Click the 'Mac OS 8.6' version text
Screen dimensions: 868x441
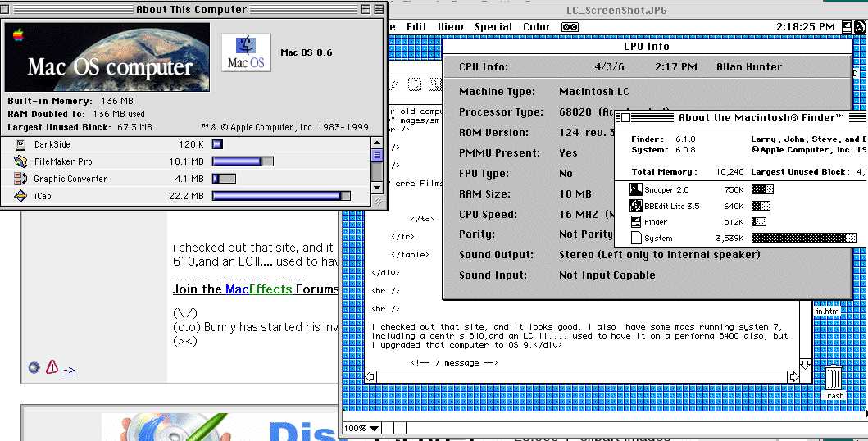[x=306, y=52]
